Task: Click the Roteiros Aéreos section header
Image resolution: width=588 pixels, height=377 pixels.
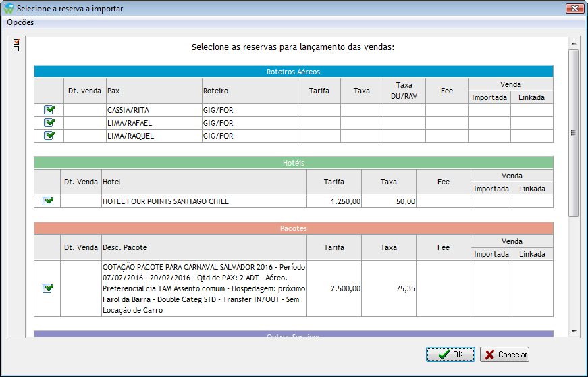Action: (294, 71)
